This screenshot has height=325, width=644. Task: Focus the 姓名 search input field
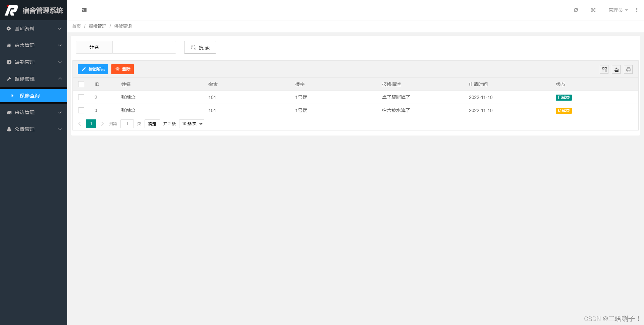click(144, 47)
